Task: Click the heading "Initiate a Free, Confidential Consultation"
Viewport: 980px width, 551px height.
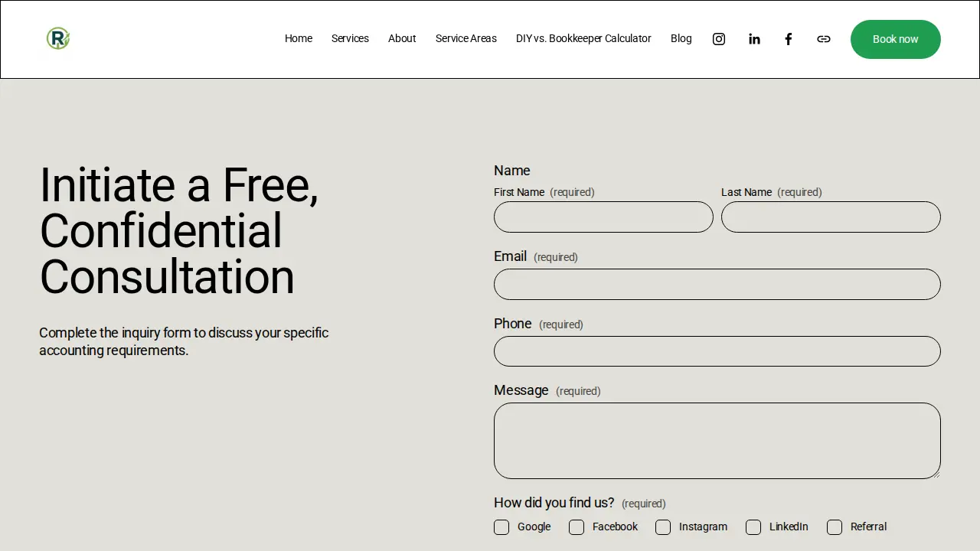Action: pos(179,230)
